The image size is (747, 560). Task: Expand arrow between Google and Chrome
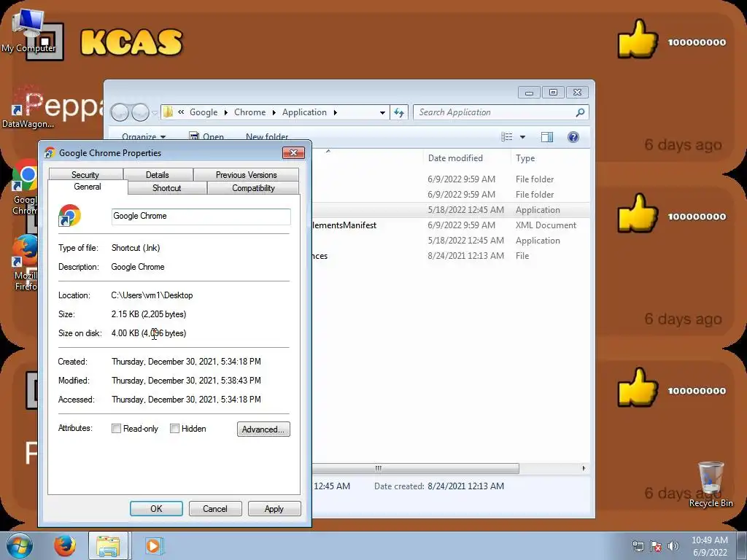pyautogui.click(x=226, y=113)
